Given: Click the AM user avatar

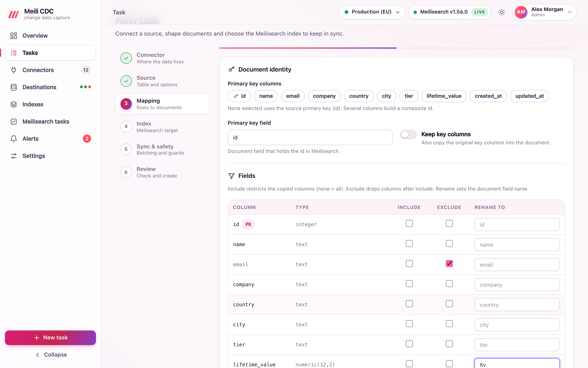Looking at the screenshot, I should [x=521, y=12].
